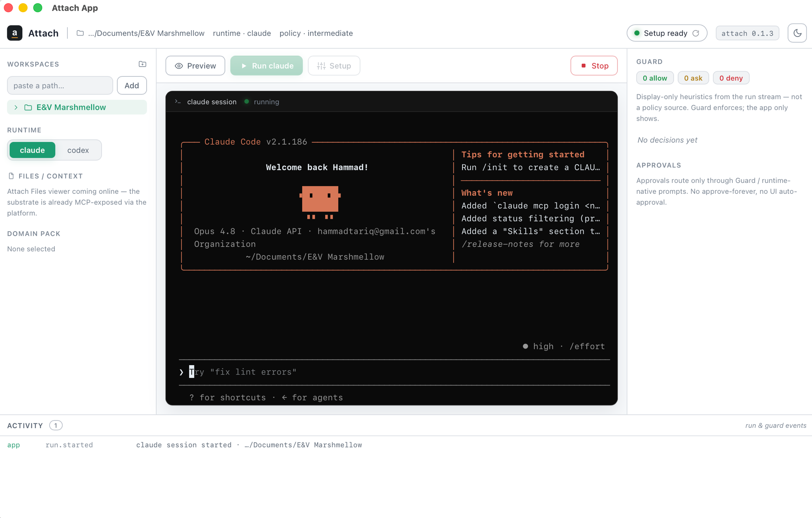Click the Tips for getting started heading
The width and height of the screenshot is (812, 518).
(x=523, y=154)
